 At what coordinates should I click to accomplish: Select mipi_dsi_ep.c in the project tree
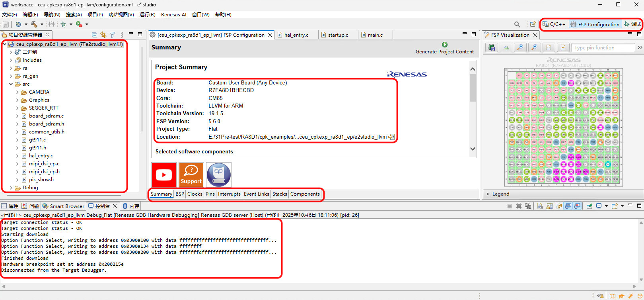click(41, 164)
